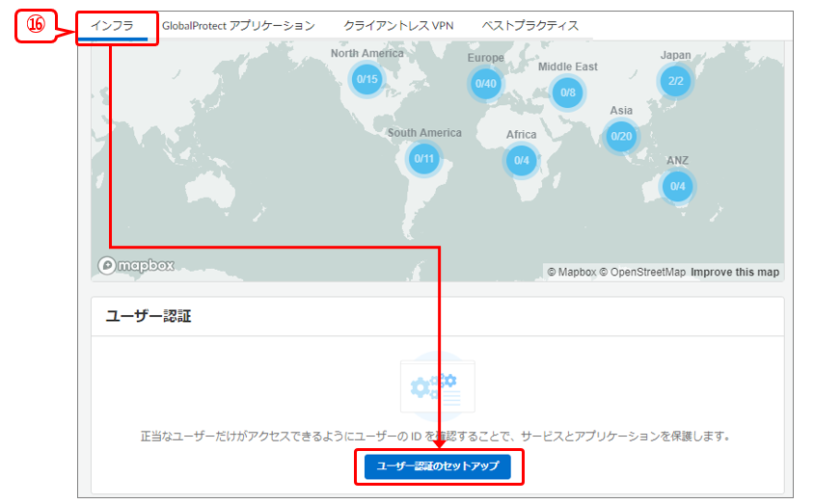Viewport: 814px width, 504px height.
Task: Click the ANZ 0/4 cluster marker
Action: [x=677, y=186]
